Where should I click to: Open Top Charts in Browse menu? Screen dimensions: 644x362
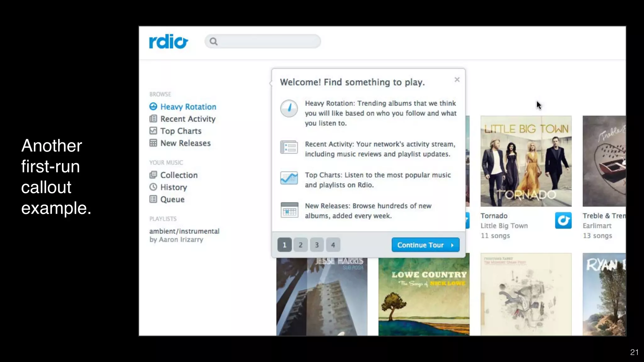(181, 131)
